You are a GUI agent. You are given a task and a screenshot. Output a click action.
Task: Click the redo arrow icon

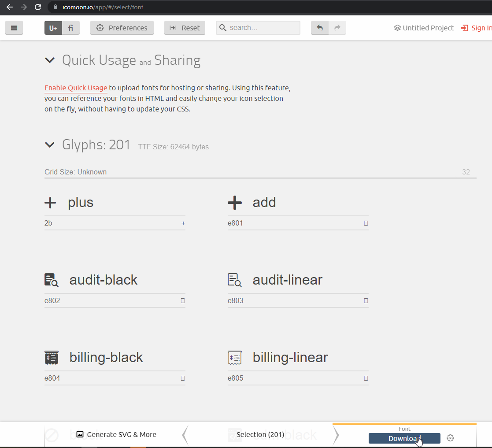pyautogui.click(x=337, y=28)
